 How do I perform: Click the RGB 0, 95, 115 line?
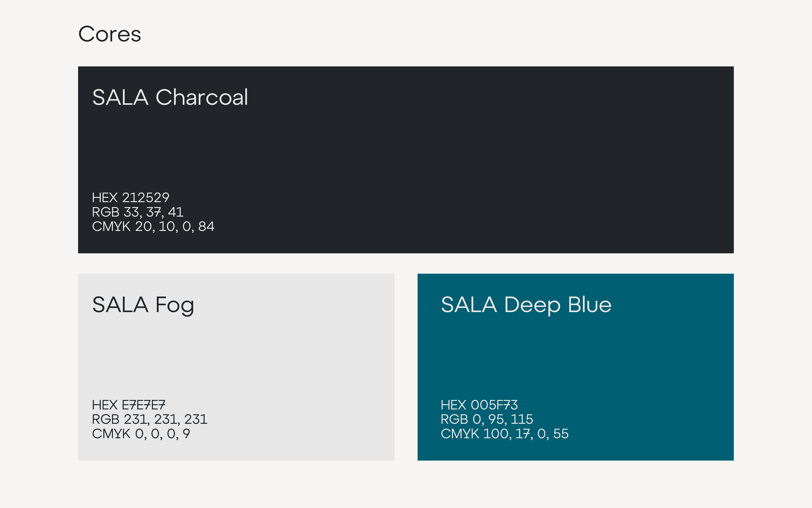tap(487, 419)
